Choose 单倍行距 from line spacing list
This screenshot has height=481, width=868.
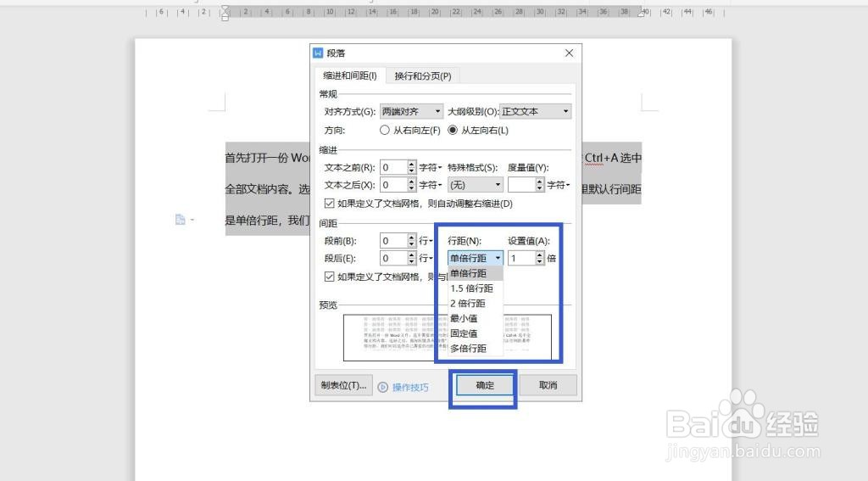(x=476, y=273)
